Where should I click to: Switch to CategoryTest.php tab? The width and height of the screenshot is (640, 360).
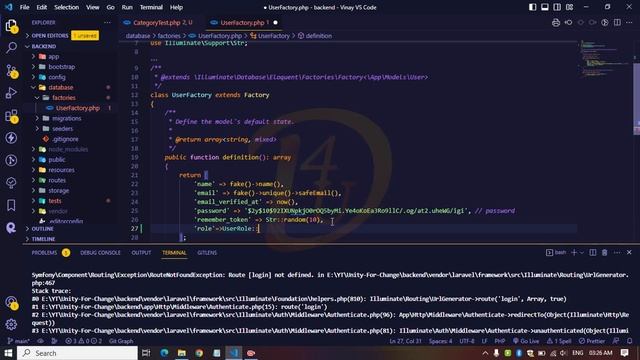coord(158,23)
